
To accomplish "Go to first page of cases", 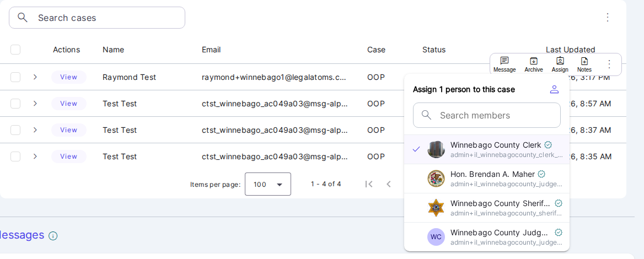I will tap(369, 184).
